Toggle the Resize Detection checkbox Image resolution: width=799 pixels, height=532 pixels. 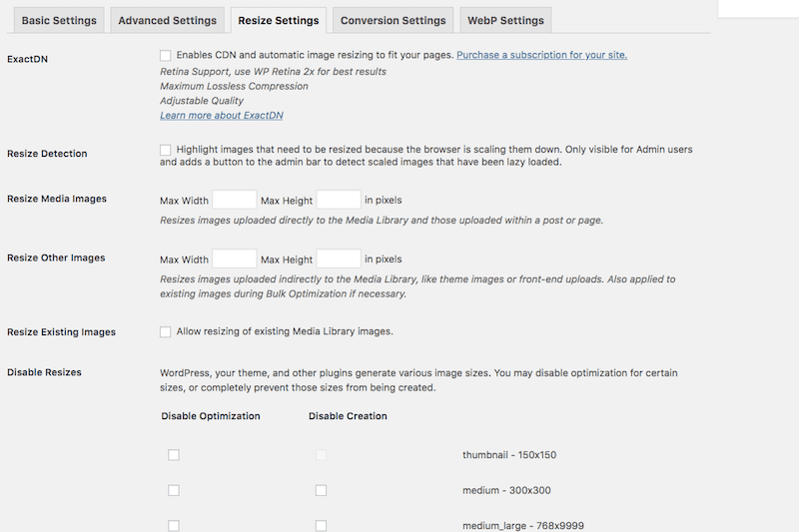[x=165, y=150]
